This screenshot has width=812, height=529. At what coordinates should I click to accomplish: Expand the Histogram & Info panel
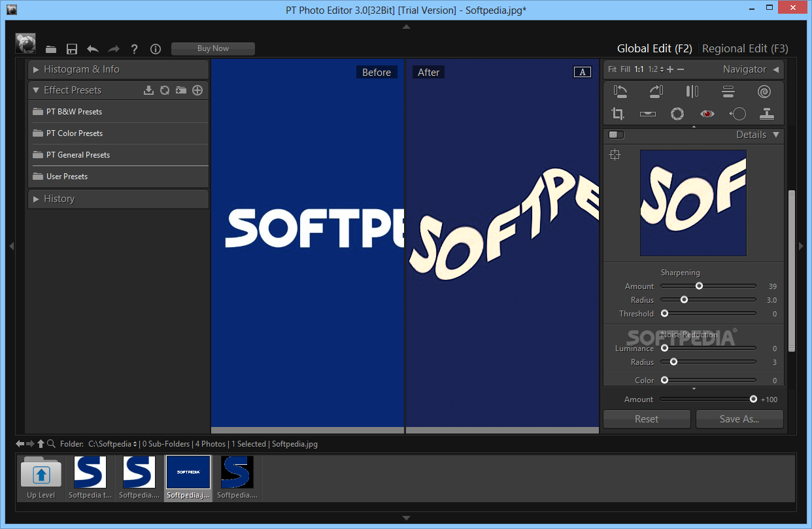click(118, 69)
